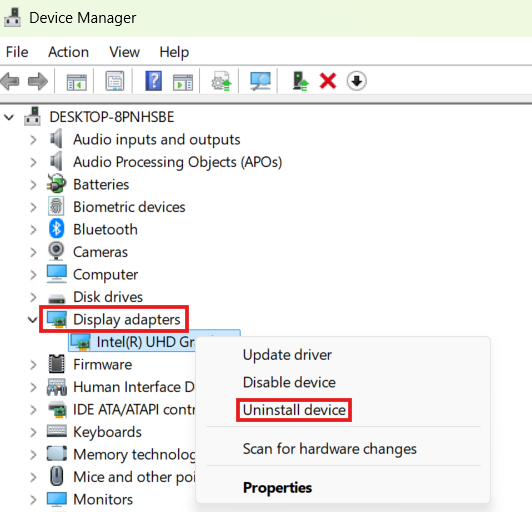Image resolution: width=532 pixels, height=512 pixels.
Task: Click the DESKTOP-8PNHSBE computer name
Action: coord(112,117)
